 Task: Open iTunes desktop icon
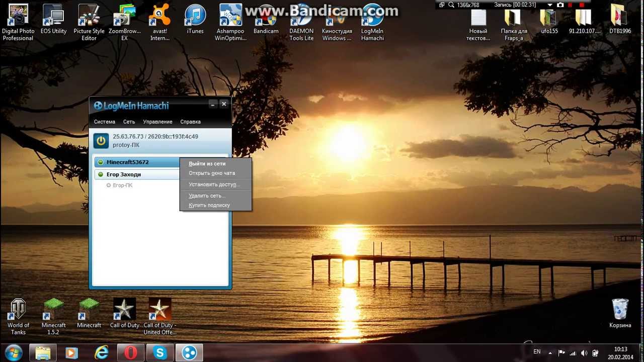[195, 20]
